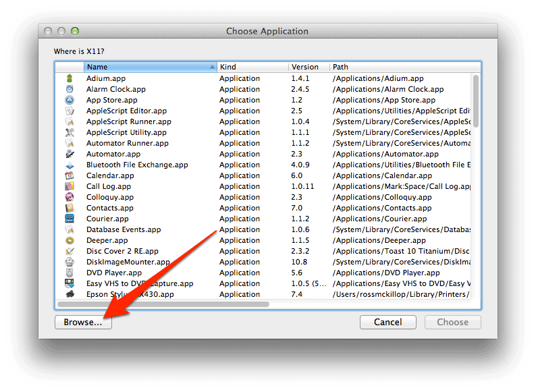Click the Adium app icon
Viewport: 536px width, 392px height.
(70, 78)
